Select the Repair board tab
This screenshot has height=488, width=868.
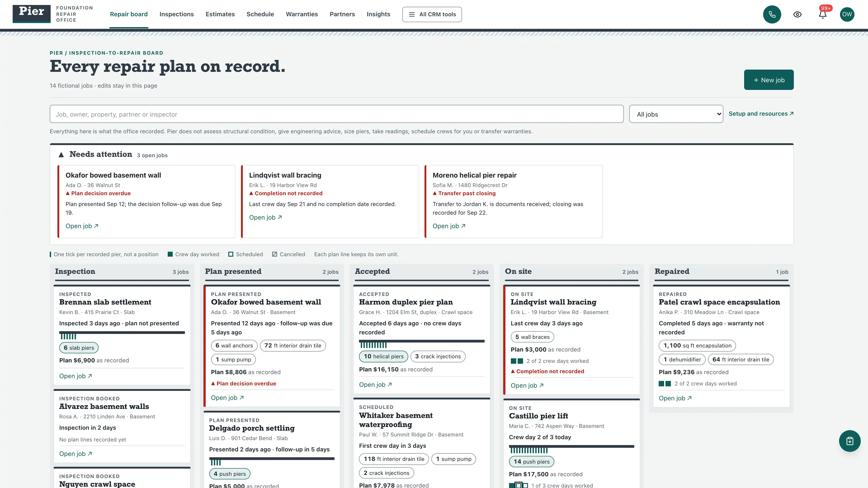coord(129,14)
